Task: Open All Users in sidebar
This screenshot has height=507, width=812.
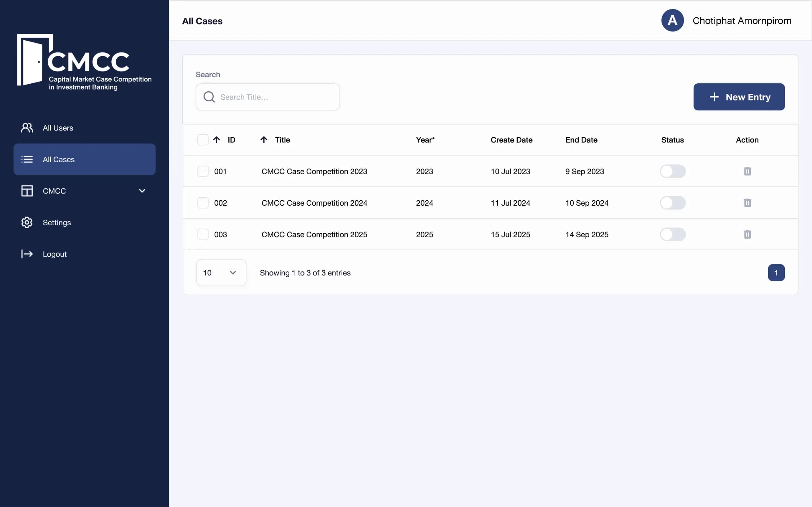Action: point(58,128)
